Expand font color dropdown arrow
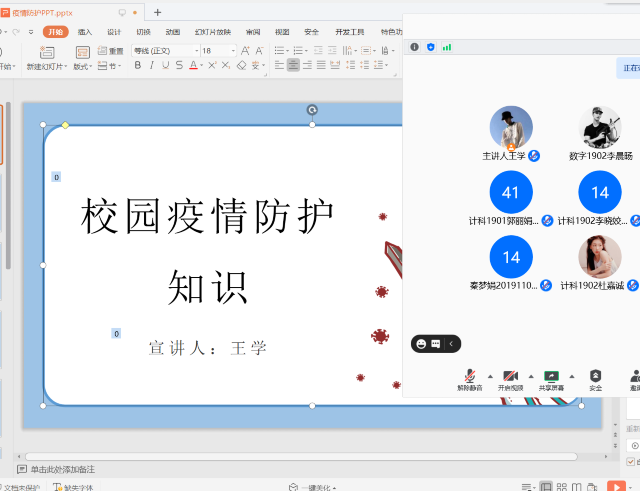The image size is (640, 491). tap(202, 65)
